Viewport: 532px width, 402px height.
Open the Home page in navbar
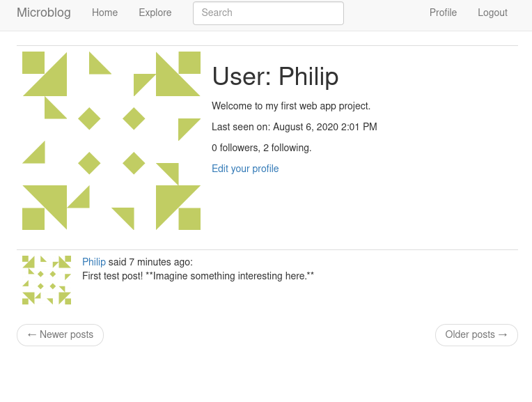105,13
